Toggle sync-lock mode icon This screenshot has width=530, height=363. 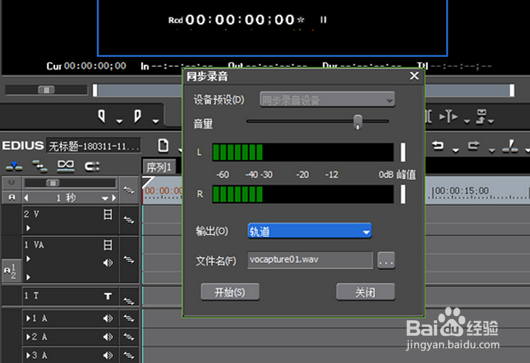(x=40, y=166)
